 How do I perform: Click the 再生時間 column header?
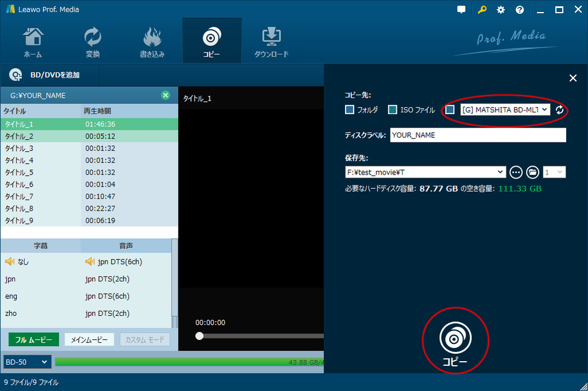click(129, 111)
